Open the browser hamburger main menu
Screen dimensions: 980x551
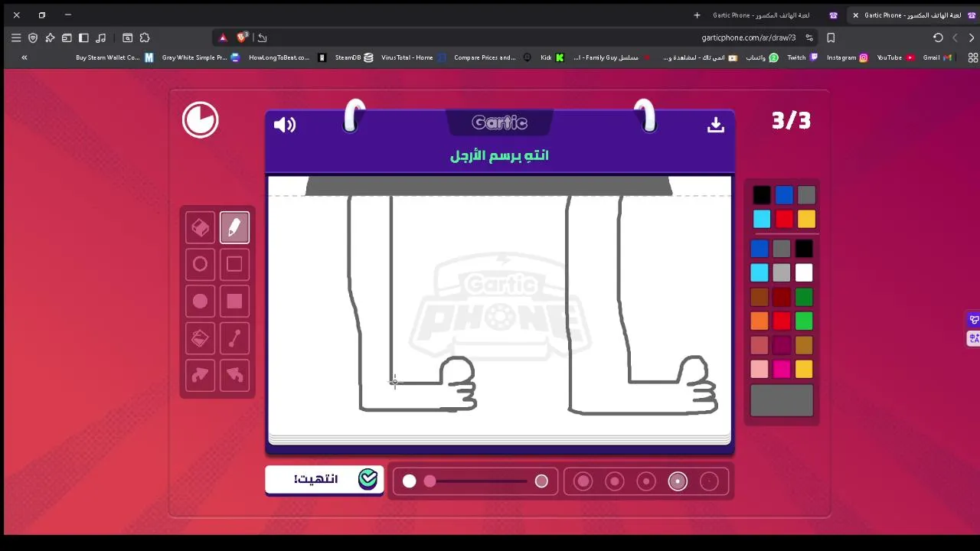click(16, 37)
